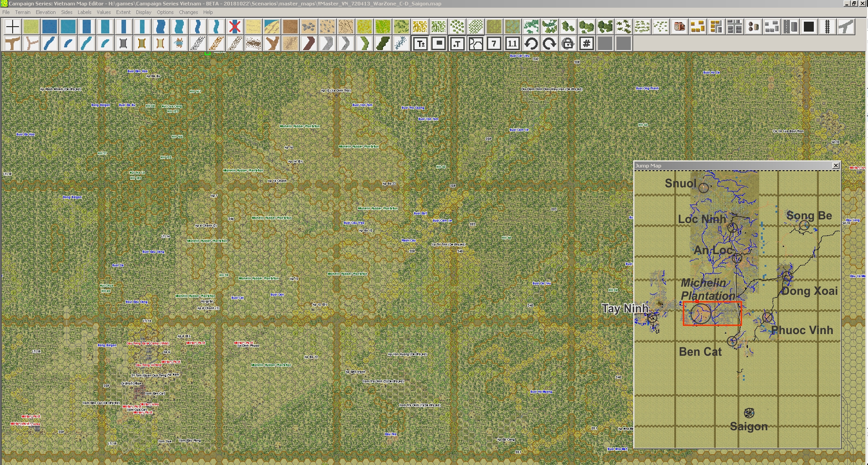Pick the dark brown scattered dirt trail tool

(x=253, y=44)
